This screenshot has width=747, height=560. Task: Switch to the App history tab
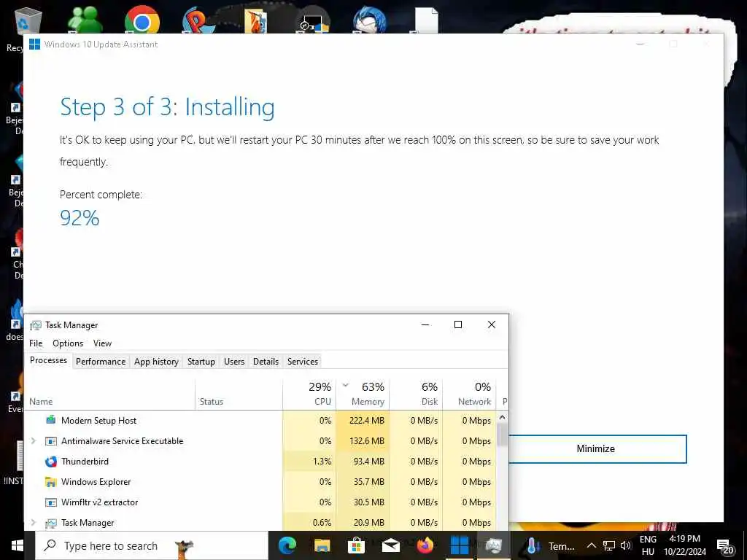pyautogui.click(x=156, y=362)
